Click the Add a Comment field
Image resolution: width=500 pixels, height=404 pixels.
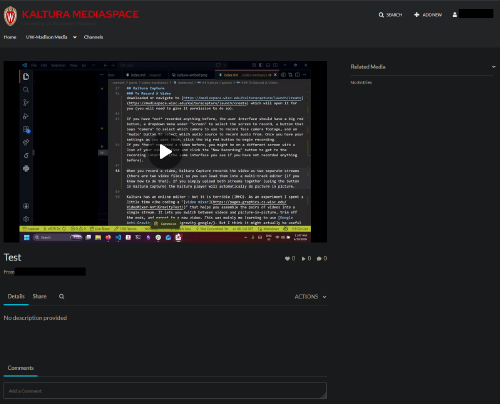point(165,391)
